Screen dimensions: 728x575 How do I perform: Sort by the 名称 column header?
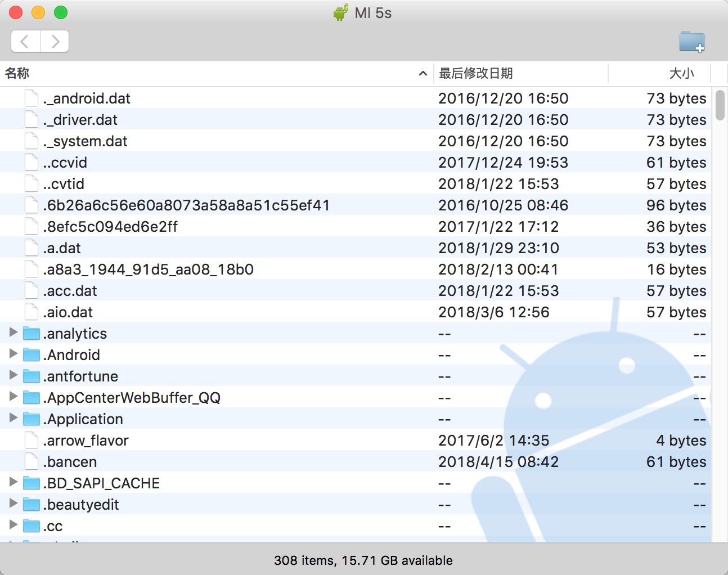[17, 73]
